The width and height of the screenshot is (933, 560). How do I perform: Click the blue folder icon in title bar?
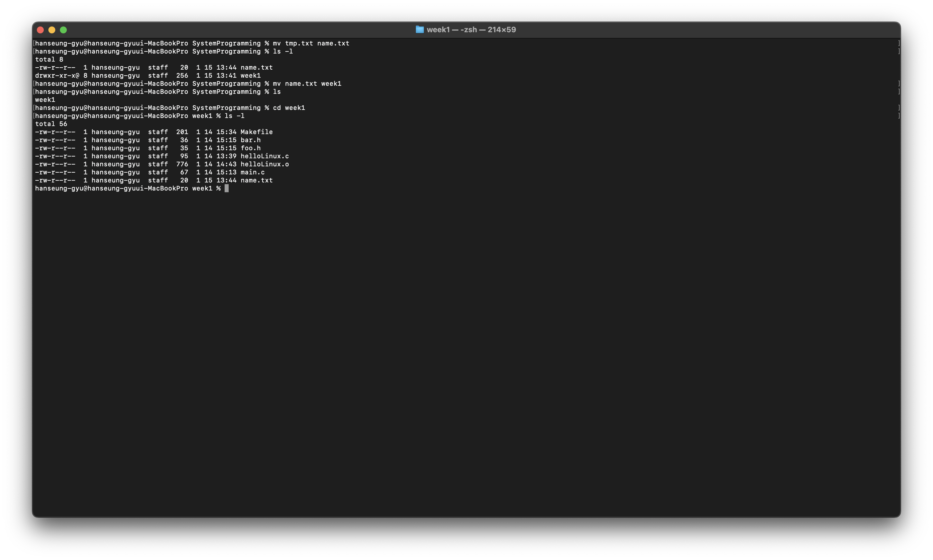coord(420,29)
